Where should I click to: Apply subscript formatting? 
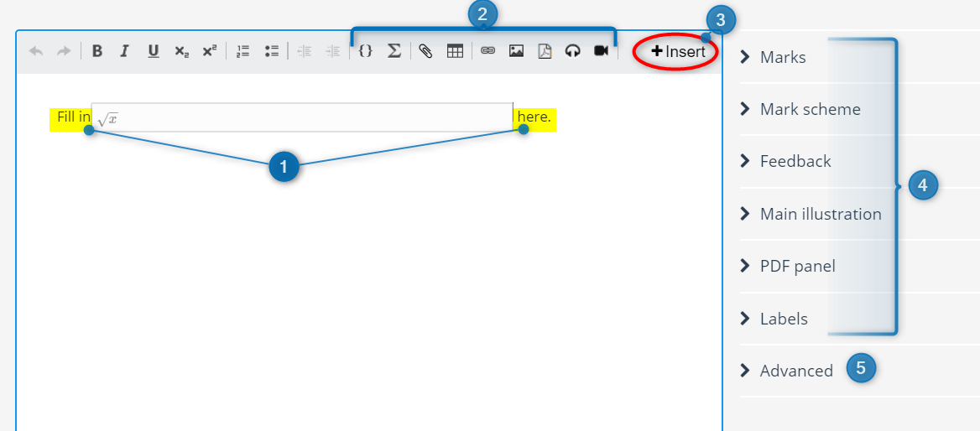[181, 52]
